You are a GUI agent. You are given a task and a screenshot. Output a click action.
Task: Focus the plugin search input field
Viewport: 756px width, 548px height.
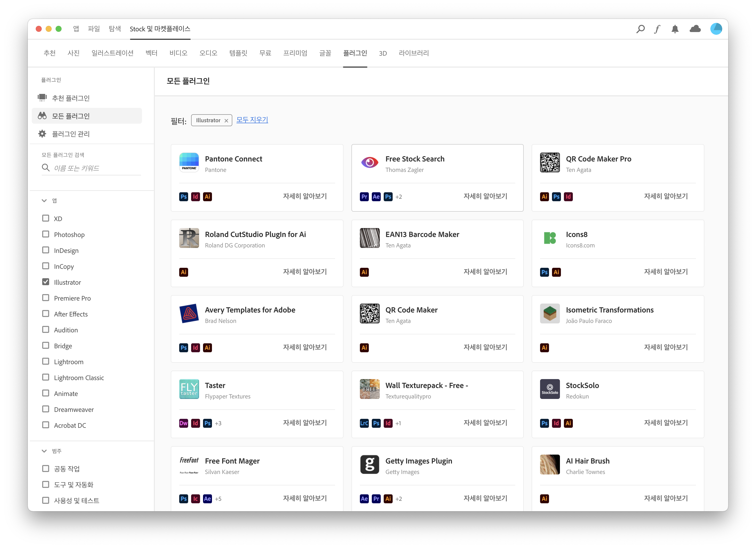pos(97,168)
